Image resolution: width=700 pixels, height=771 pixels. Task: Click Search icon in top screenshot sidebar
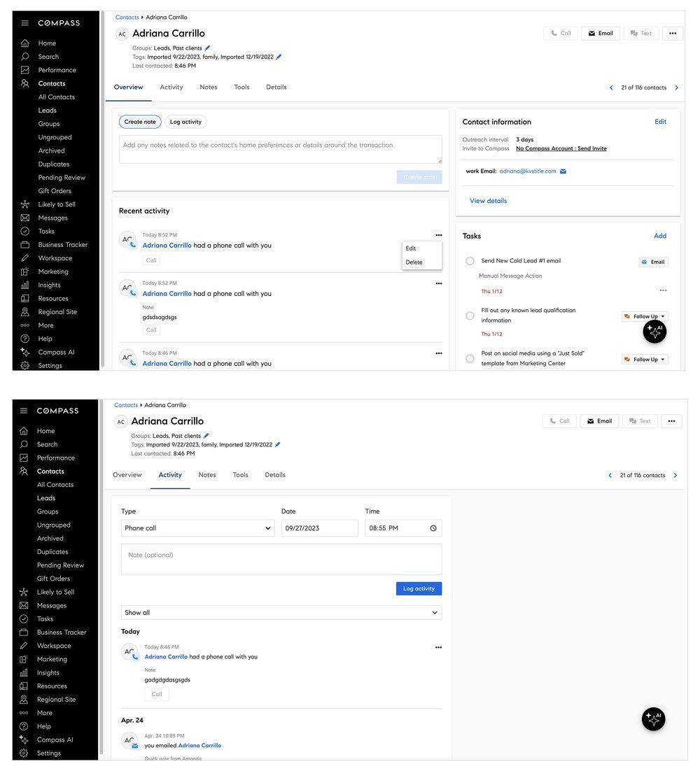coord(25,57)
